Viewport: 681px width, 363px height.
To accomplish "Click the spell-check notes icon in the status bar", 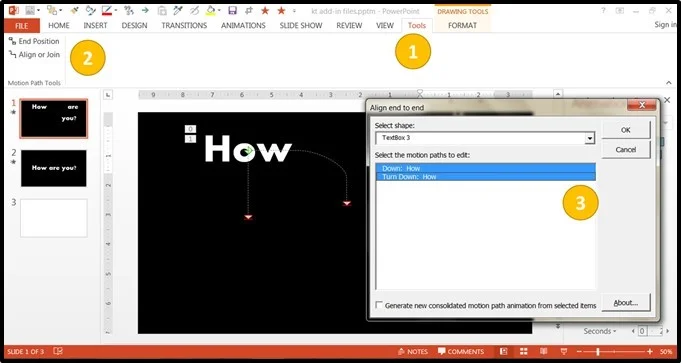I will 57,351.
